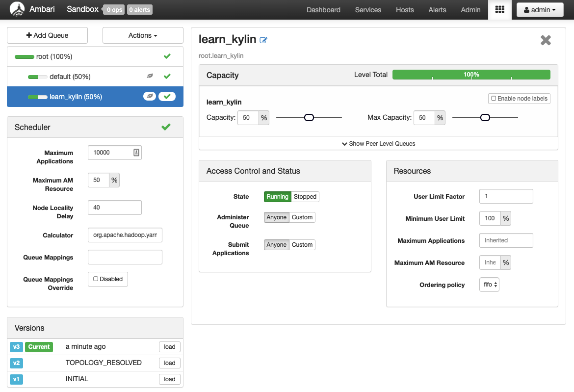This screenshot has width=574, height=392.
Task: Open the views grid icon
Action: pyautogui.click(x=499, y=10)
